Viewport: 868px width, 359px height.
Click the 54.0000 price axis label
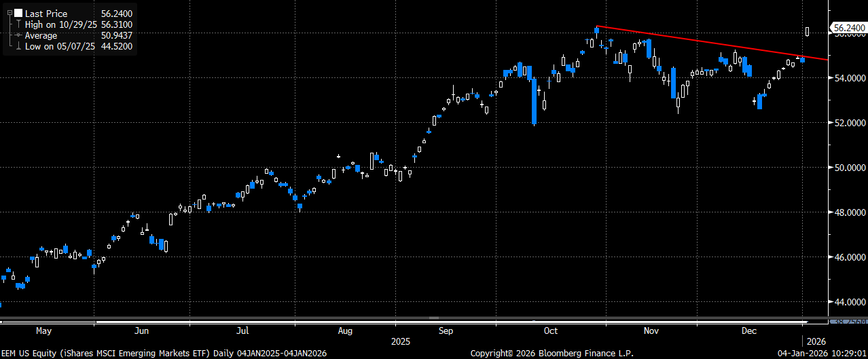pos(849,79)
